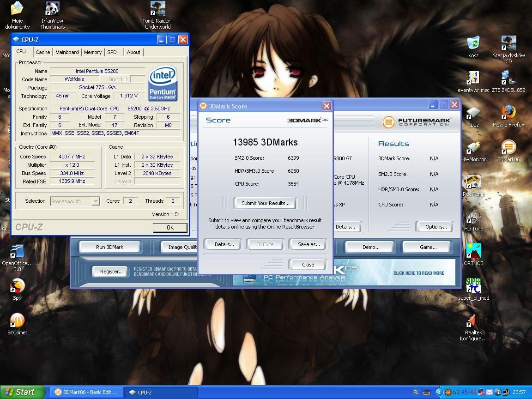
Task: Click Save as button in score dialog
Action: pos(308,244)
